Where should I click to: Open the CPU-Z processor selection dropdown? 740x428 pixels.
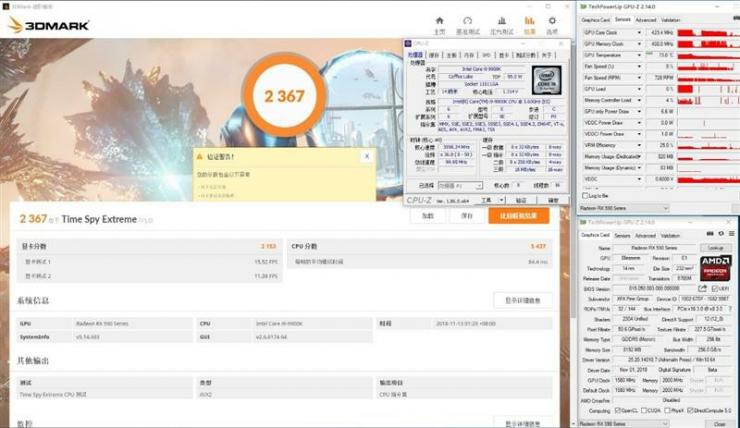coord(460,185)
